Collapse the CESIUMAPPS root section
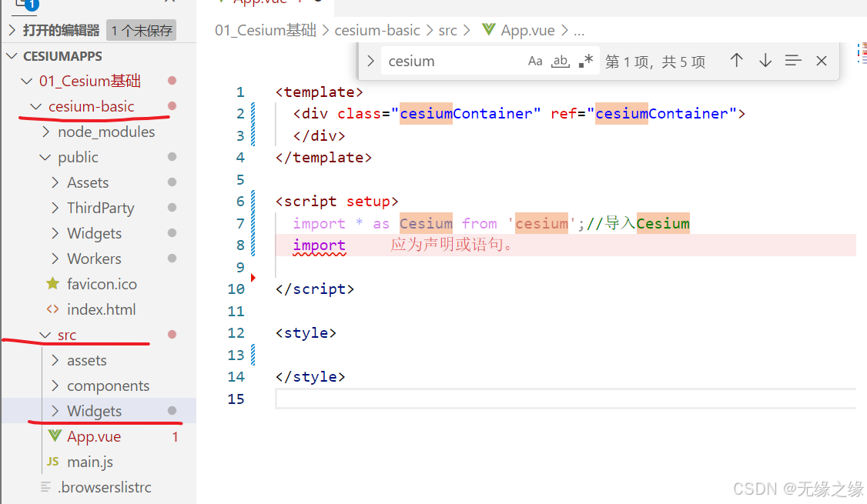 click(x=12, y=56)
